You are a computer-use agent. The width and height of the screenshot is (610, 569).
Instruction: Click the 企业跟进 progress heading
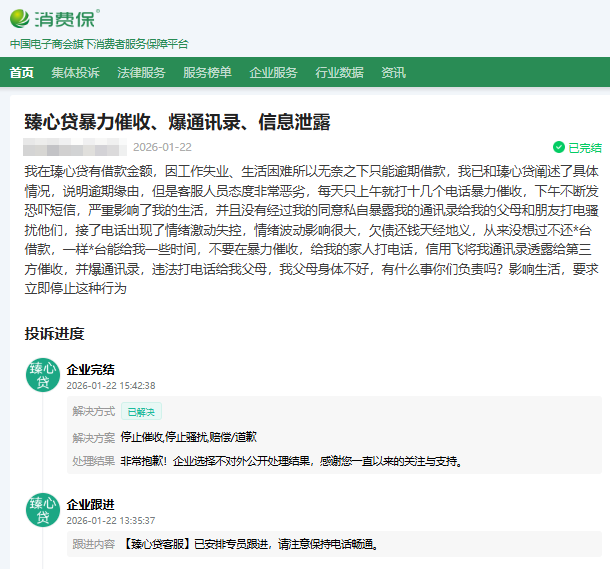point(90,504)
